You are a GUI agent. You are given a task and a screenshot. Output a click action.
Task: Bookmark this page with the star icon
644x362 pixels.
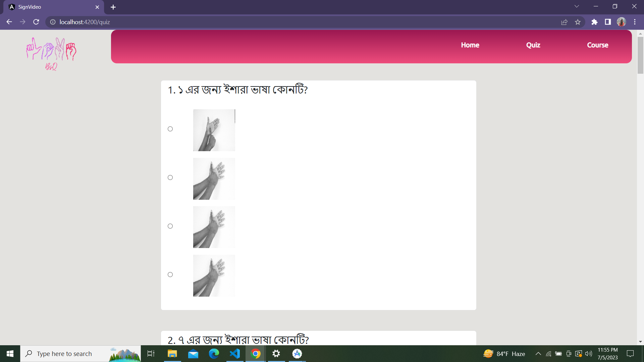coord(578,22)
